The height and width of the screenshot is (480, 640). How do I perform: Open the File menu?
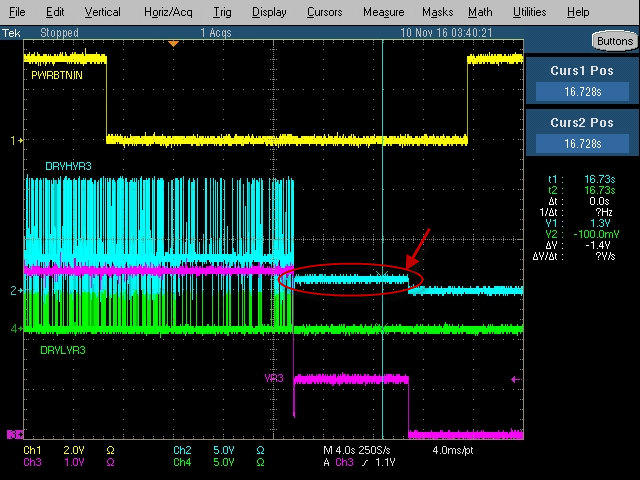[x=17, y=12]
